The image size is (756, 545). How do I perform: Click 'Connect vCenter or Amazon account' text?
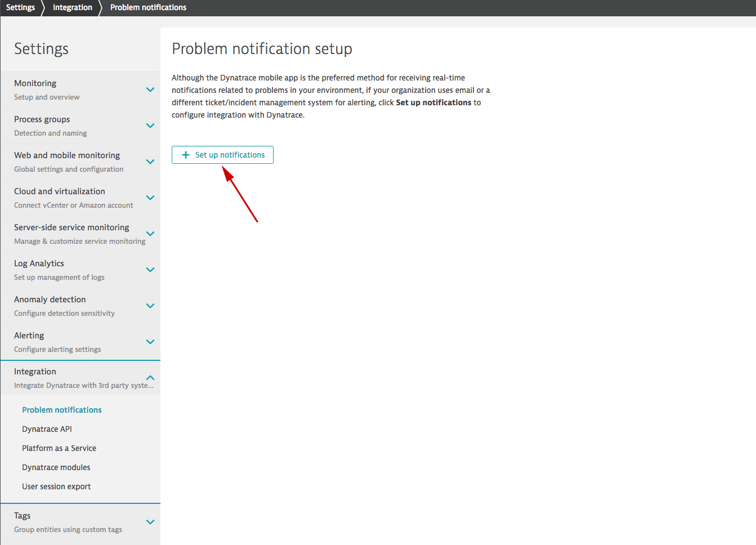[74, 206]
